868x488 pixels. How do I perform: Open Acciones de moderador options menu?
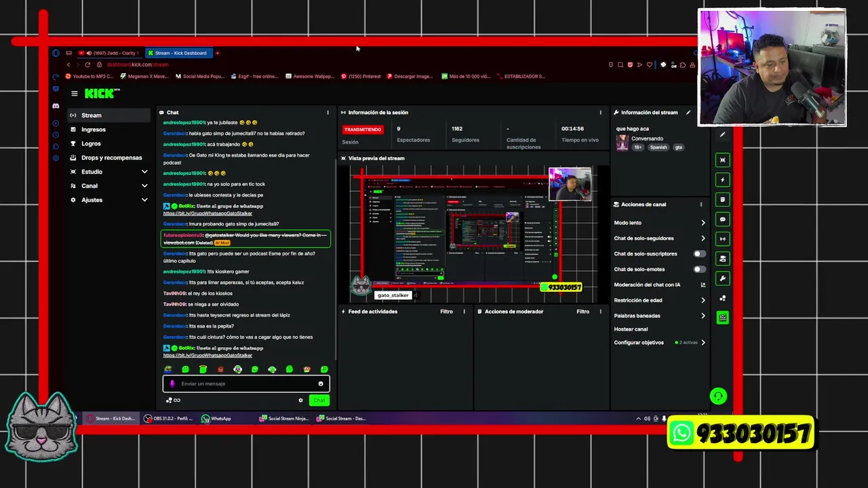600,312
